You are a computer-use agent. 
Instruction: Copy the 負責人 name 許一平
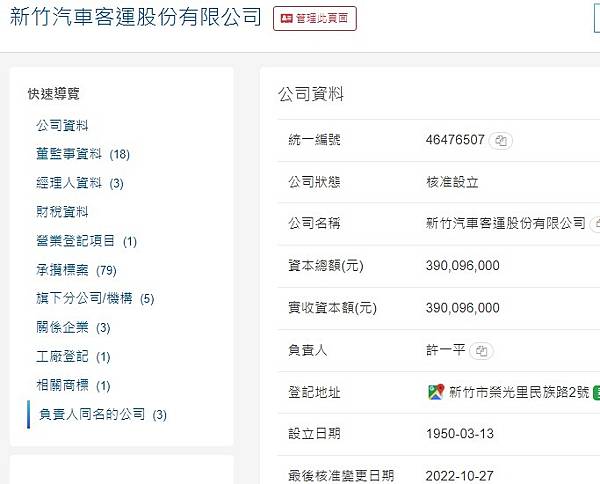(481, 351)
